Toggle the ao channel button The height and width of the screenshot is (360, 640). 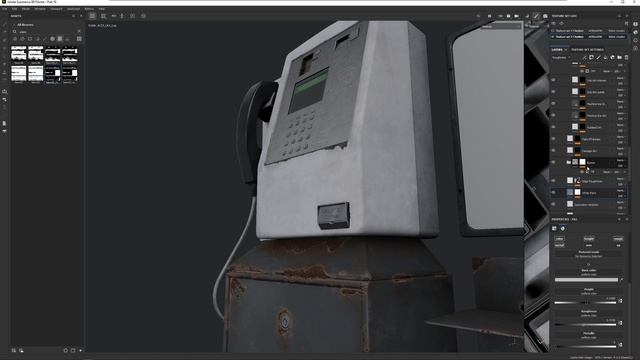(x=618, y=245)
